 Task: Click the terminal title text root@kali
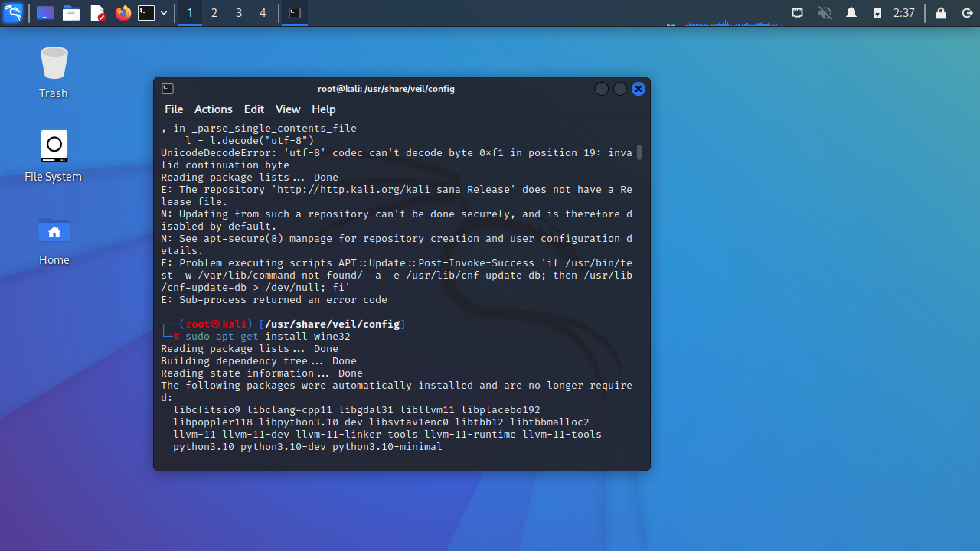coord(386,89)
